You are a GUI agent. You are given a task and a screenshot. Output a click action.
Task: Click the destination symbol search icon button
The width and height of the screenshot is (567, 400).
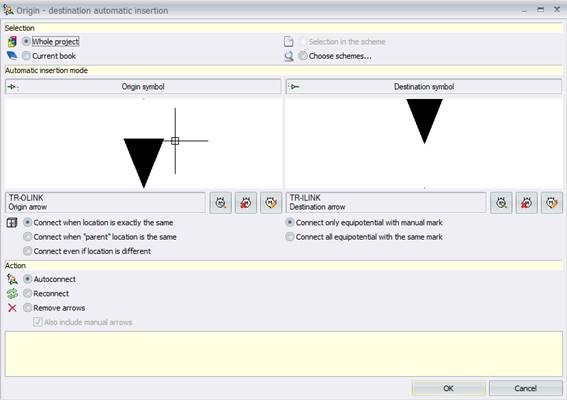pyautogui.click(x=501, y=203)
